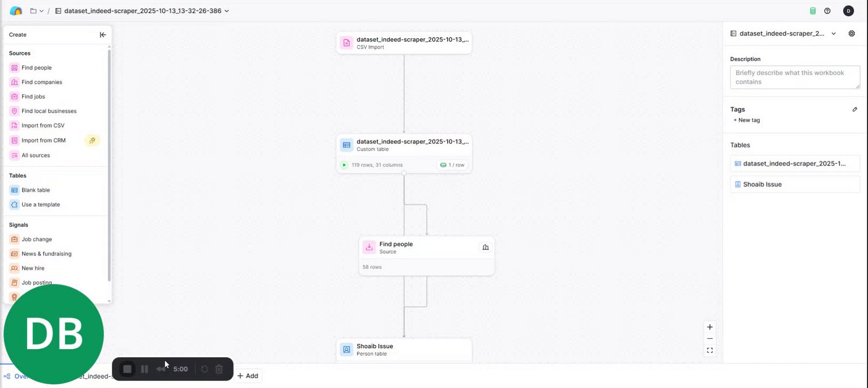Click company icon on Find people node

[x=485, y=247]
